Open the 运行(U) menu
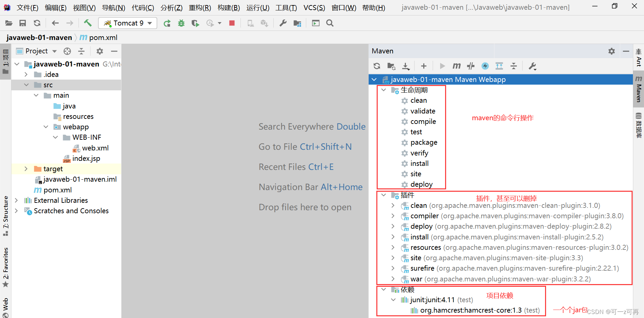644x318 pixels. point(258,7)
